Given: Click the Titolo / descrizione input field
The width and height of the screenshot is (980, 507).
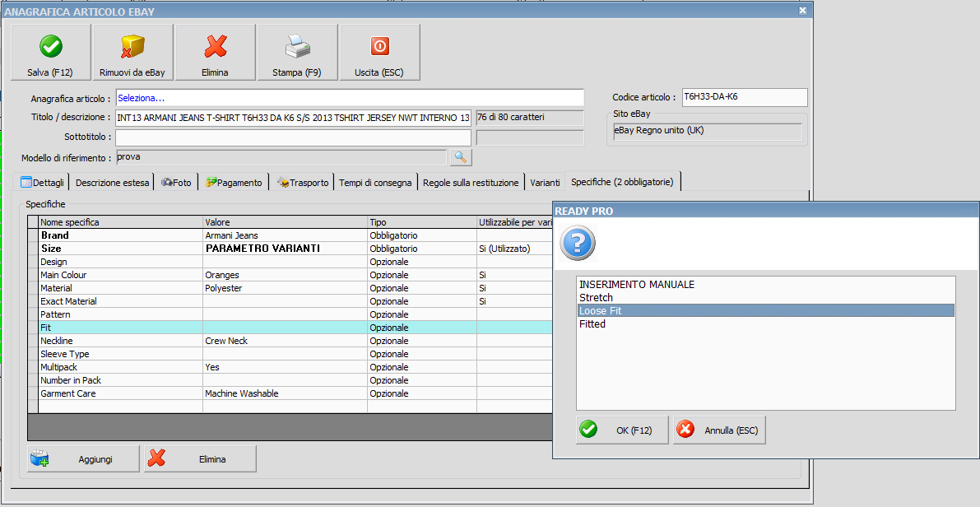Looking at the screenshot, I should coord(293,118).
